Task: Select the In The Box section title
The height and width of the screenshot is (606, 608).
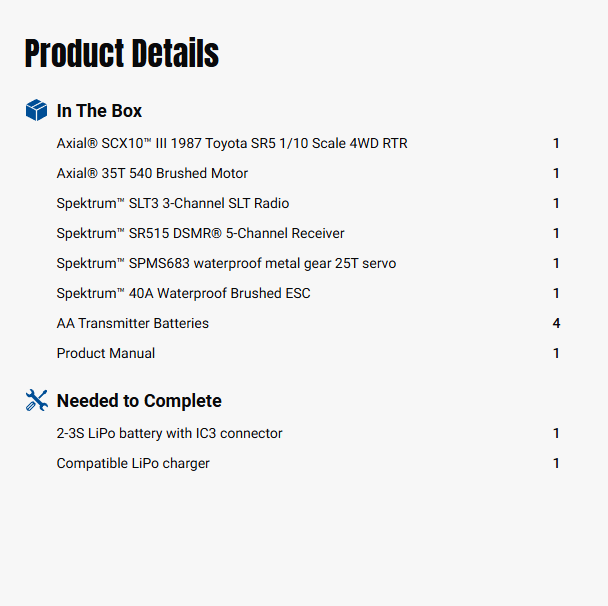Action: [99, 111]
